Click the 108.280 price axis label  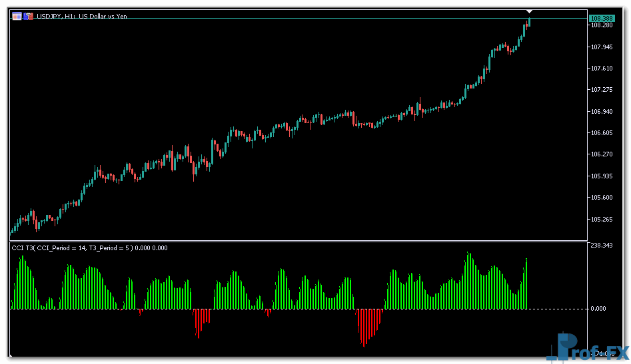pyautogui.click(x=602, y=25)
